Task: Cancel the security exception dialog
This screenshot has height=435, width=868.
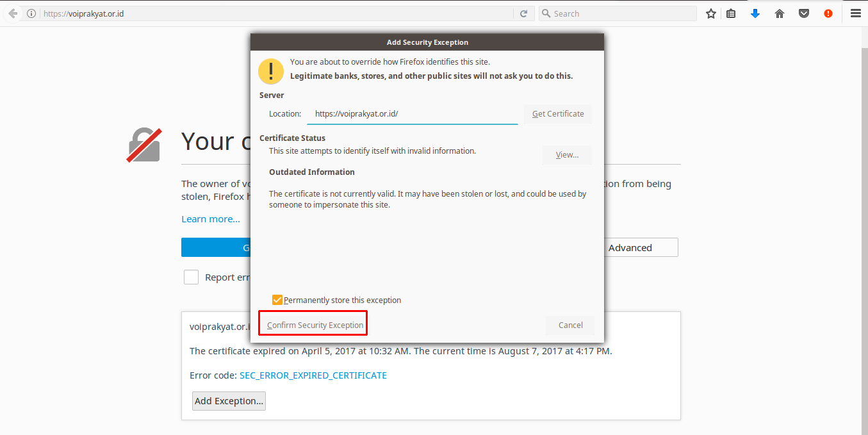Action: 570,325
